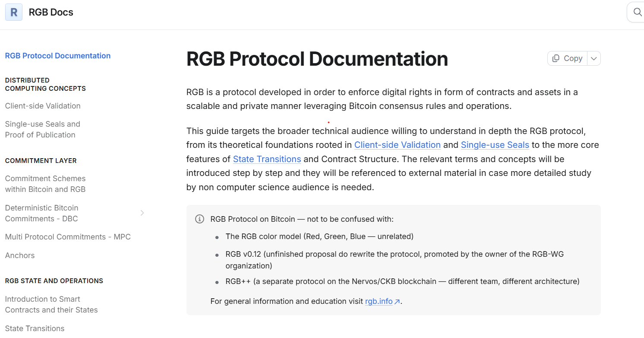Follow the Single-use Seals inline link
Screen dimensions: 644x338
coord(495,145)
